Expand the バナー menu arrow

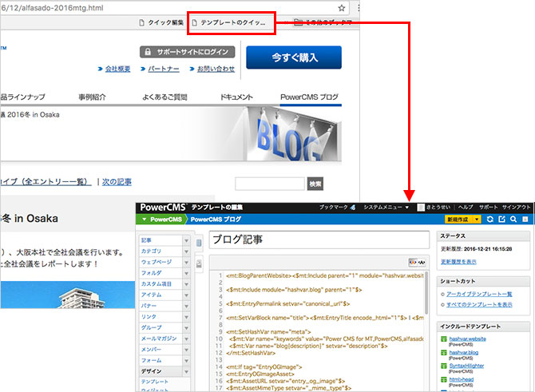(x=186, y=306)
